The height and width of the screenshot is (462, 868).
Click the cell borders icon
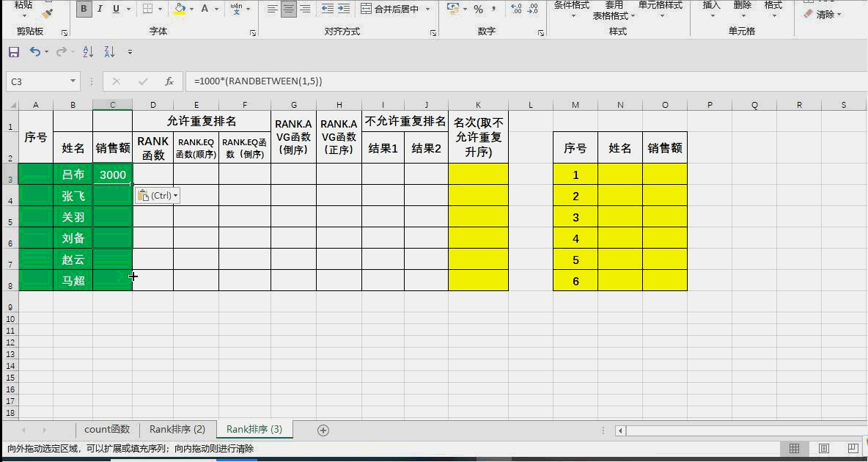[x=148, y=8]
